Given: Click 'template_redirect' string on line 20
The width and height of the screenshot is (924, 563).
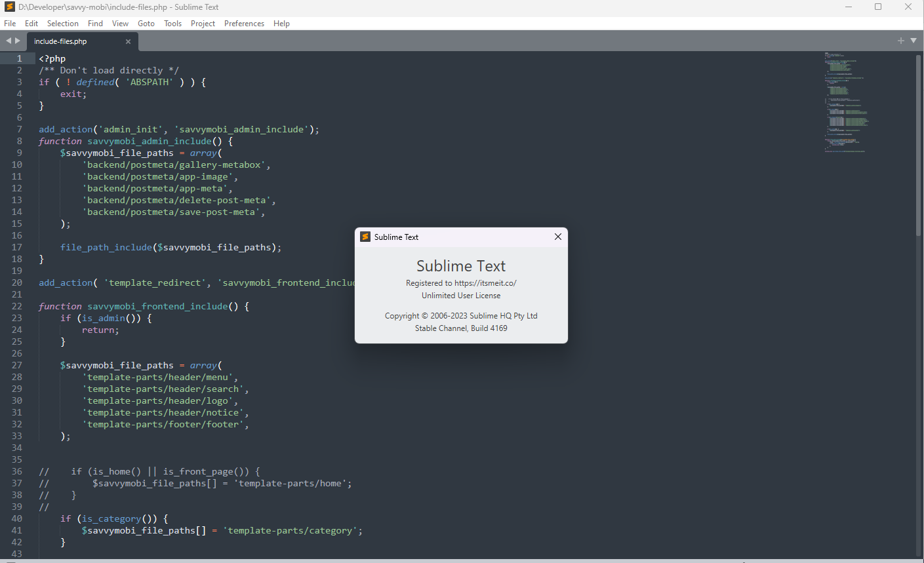Looking at the screenshot, I should pos(155,282).
